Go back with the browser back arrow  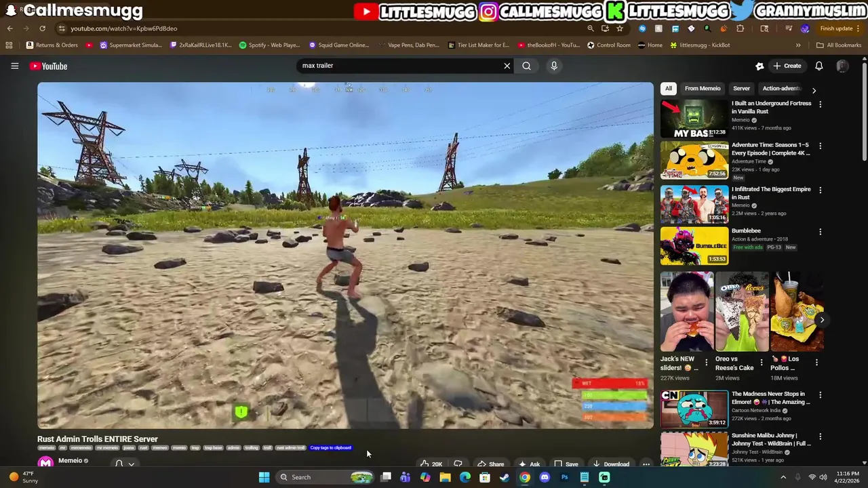click(x=9, y=28)
